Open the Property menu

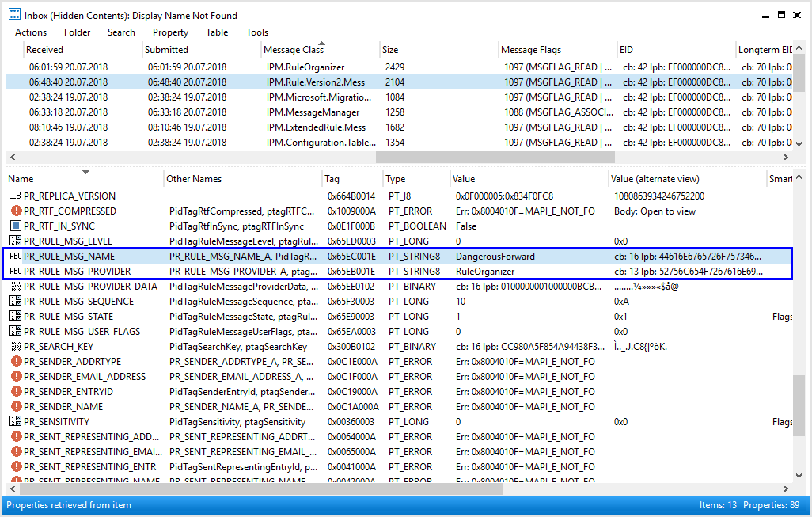(x=170, y=32)
